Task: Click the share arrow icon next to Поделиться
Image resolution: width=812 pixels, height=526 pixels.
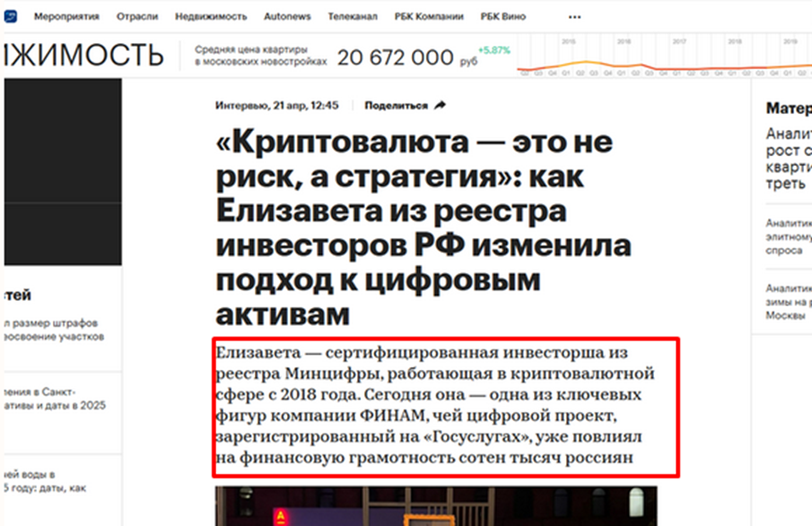Action: [439, 104]
